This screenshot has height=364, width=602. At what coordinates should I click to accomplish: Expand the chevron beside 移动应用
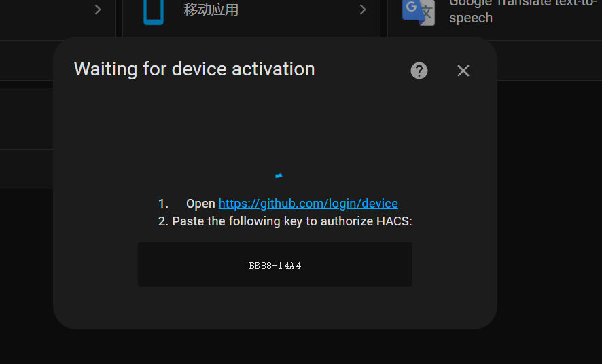click(362, 10)
